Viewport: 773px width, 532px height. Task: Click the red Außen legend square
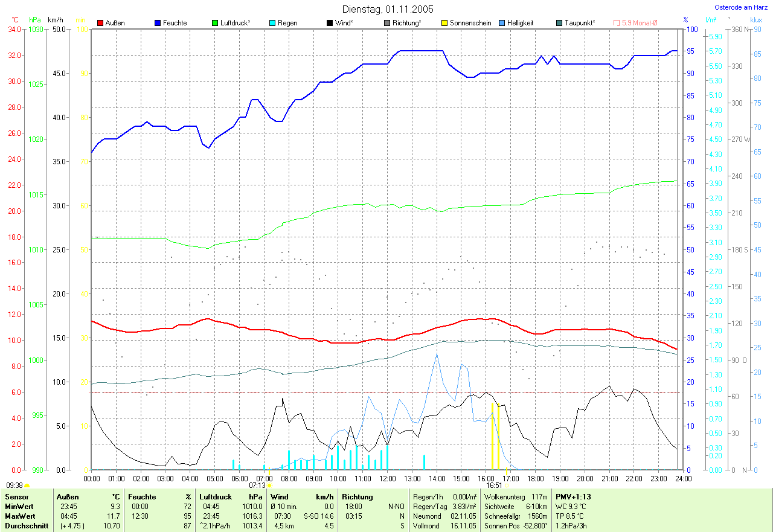point(100,23)
